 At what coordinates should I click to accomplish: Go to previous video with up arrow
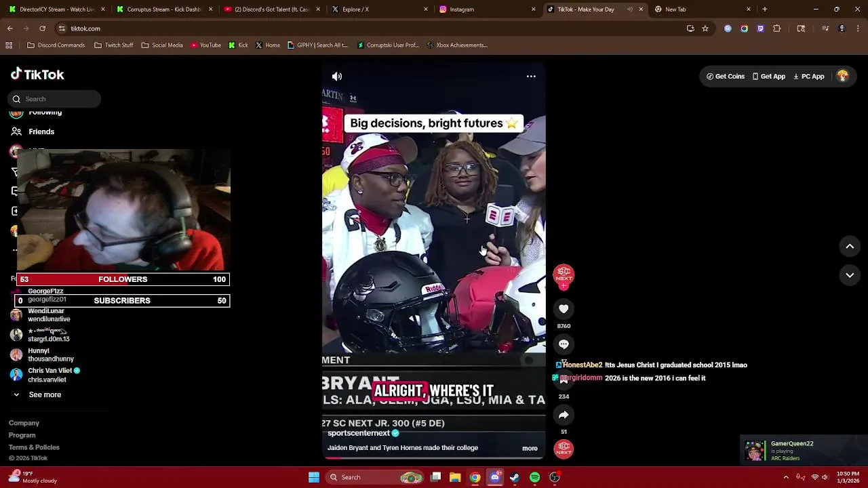pyautogui.click(x=850, y=247)
